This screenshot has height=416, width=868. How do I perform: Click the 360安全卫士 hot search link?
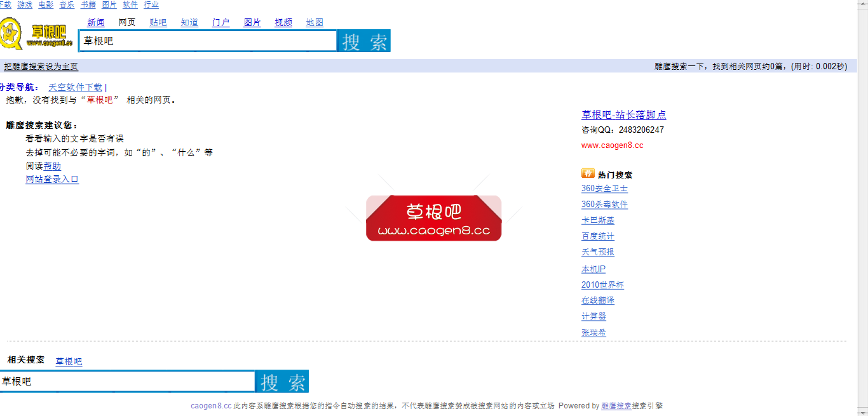tap(604, 188)
